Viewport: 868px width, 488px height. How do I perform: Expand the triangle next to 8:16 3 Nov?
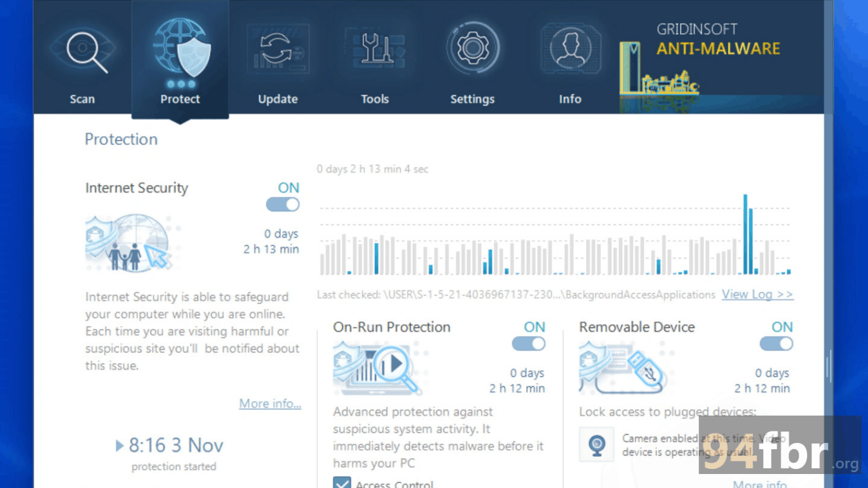[x=119, y=446]
